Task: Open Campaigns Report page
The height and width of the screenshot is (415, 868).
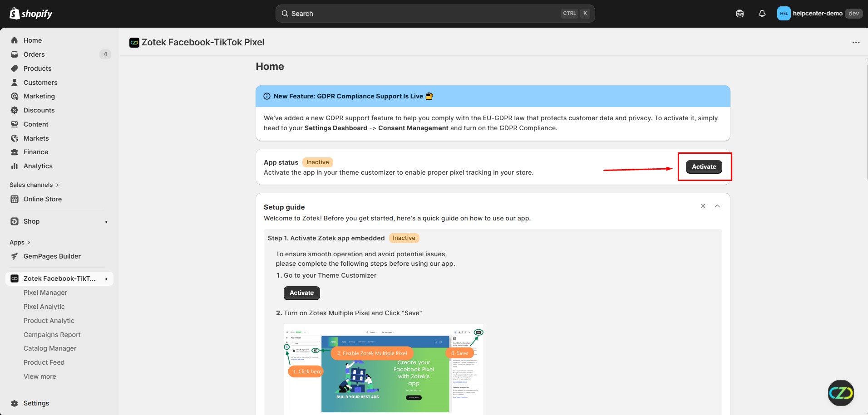Action: point(52,335)
